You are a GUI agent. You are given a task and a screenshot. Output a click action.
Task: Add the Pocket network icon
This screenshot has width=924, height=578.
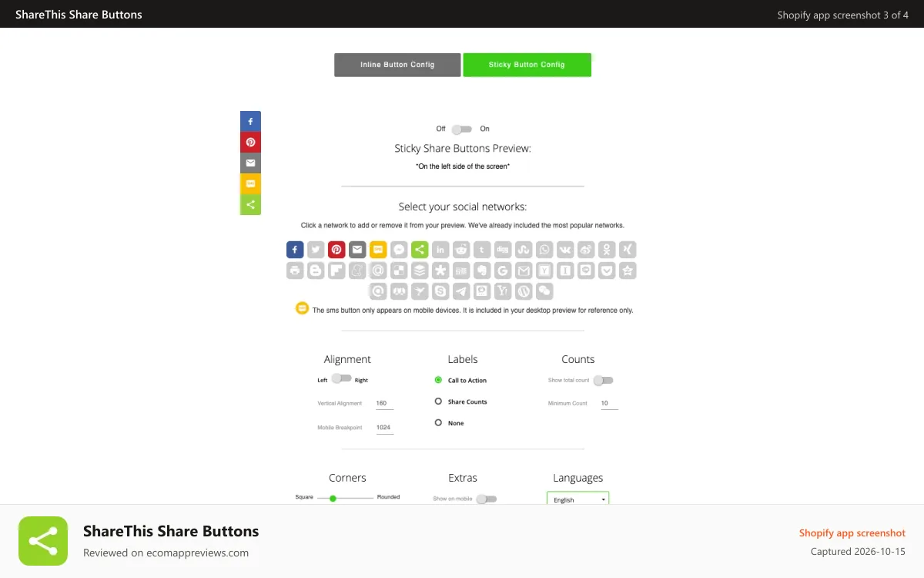(x=607, y=271)
